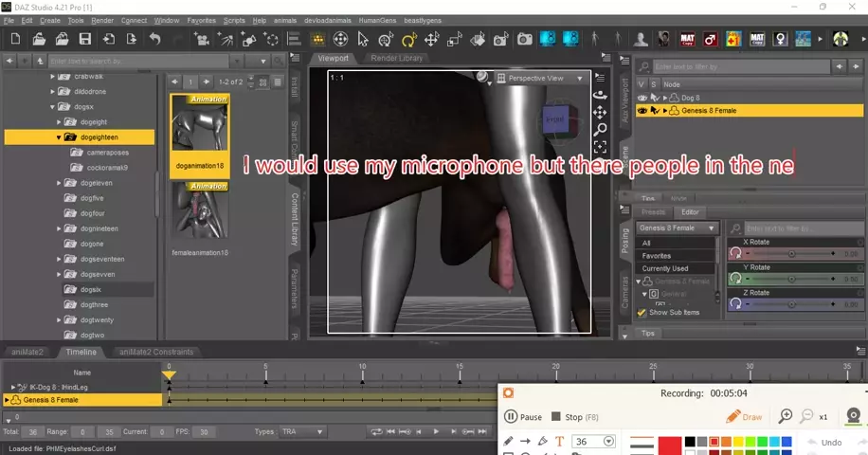868x455 pixels.
Task: Select the text tool in recorder toolbar
Action: coord(559,442)
